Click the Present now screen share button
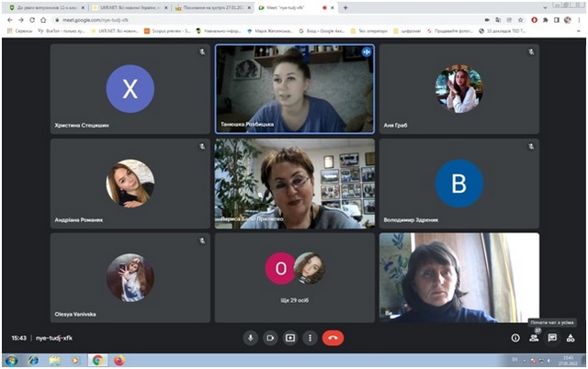Image resolution: width=588 pixels, height=369 pixels. coord(290,338)
